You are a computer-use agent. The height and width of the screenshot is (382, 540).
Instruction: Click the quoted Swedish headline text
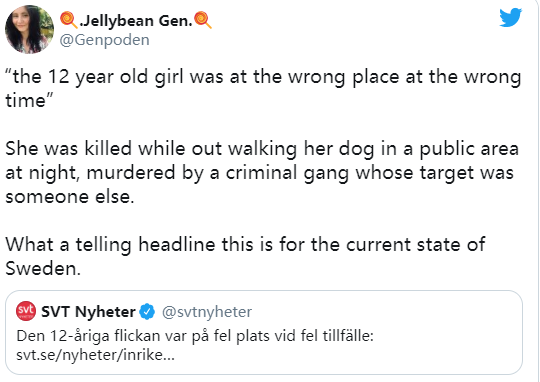[195, 336]
